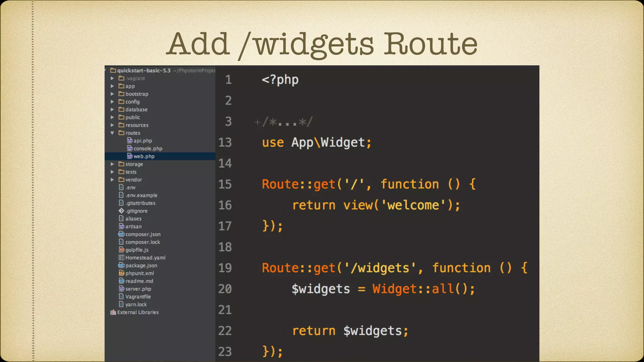The image size is (644, 362).
Task: Click the .vagrant folder icon
Action: [x=121, y=78]
